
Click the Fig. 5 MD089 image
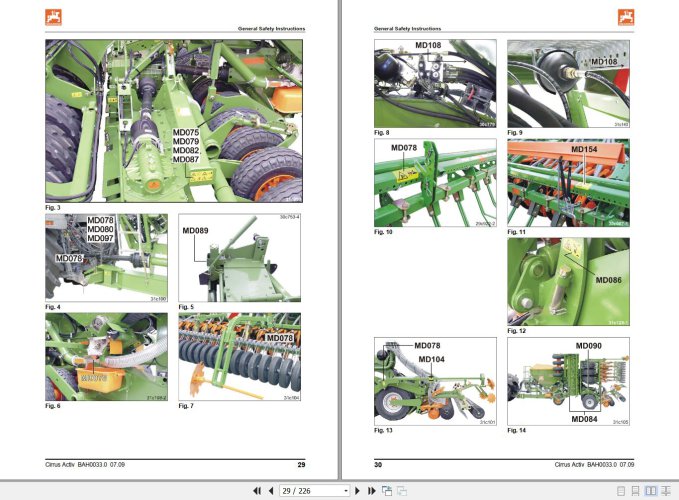pos(239,258)
